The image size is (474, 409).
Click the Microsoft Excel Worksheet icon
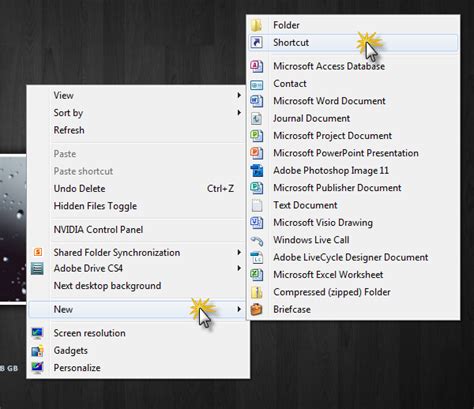tap(256, 275)
